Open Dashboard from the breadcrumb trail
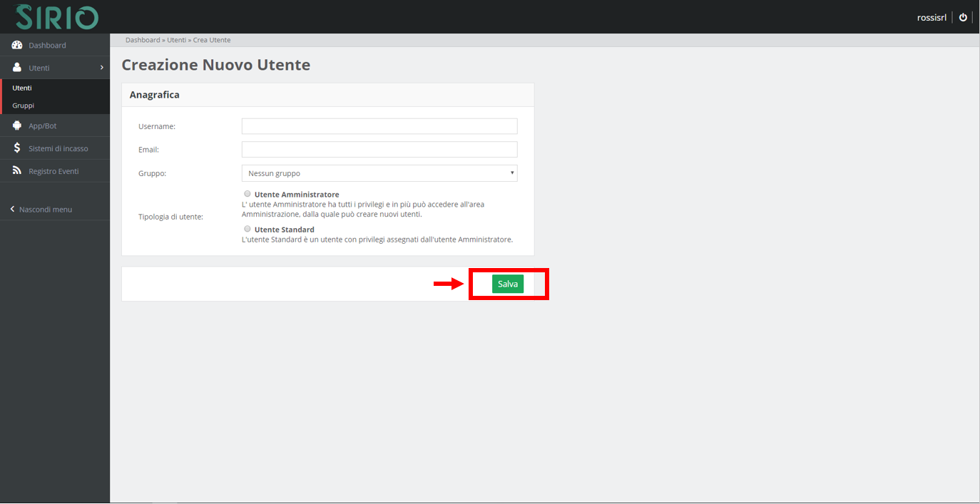980x504 pixels. click(143, 40)
